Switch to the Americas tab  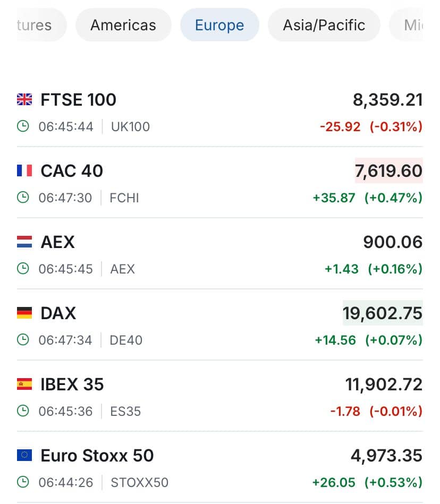(x=123, y=25)
